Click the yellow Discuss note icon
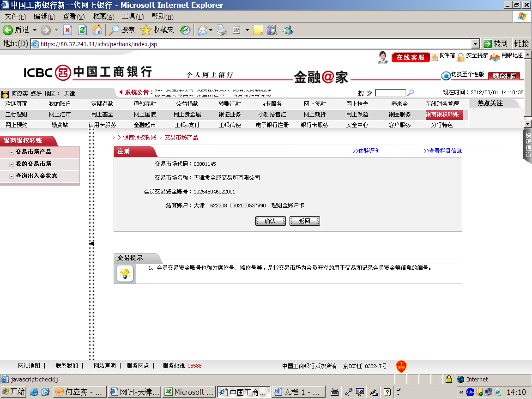This screenshot has width=532, height=399. click(258, 30)
